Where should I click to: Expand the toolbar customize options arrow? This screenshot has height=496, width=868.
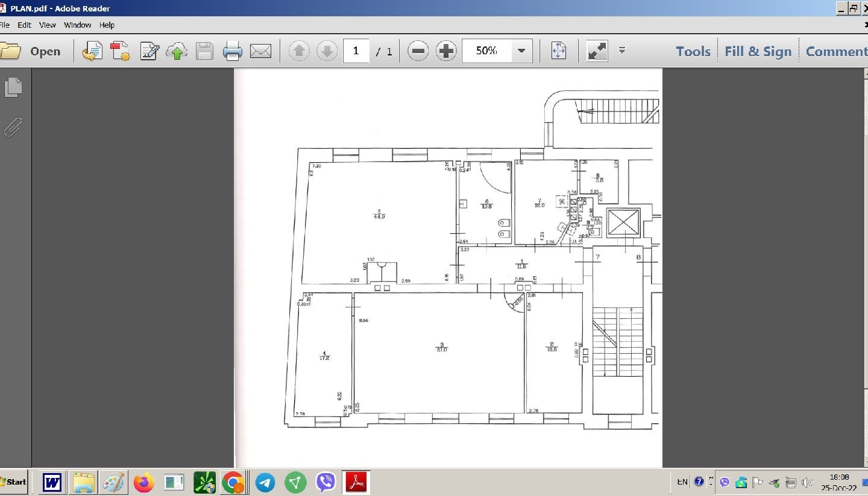tap(622, 50)
